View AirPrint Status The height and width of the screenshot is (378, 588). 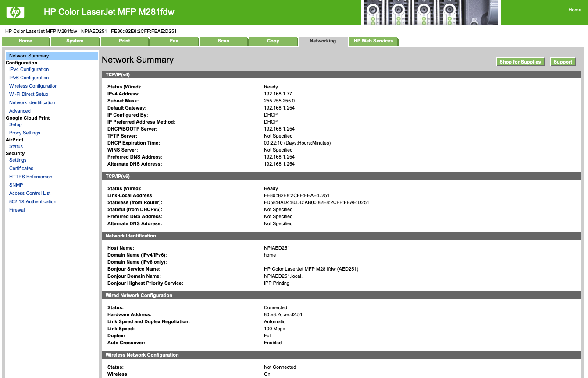[16, 146]
